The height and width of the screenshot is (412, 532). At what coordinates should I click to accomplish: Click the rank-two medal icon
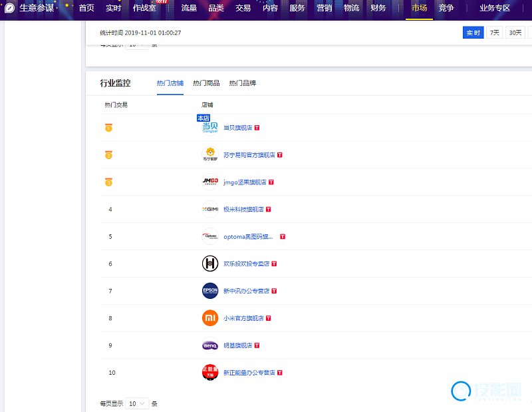click(108, 155)
